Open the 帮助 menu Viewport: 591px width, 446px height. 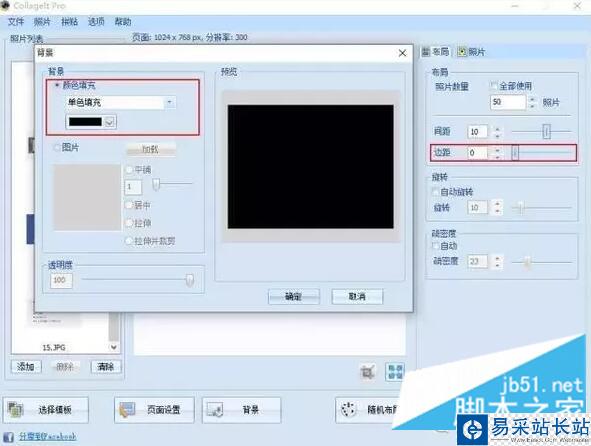tap(123, 22)
